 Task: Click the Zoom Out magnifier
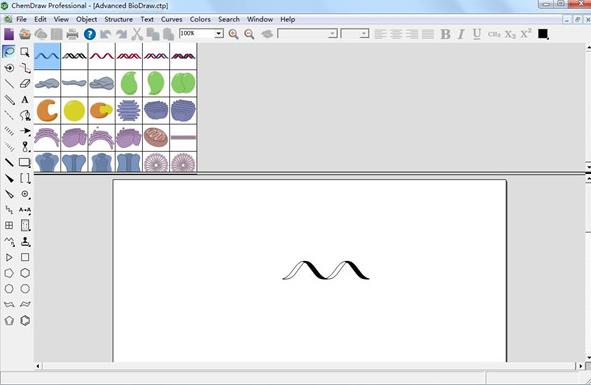click(x=249, y=34)
